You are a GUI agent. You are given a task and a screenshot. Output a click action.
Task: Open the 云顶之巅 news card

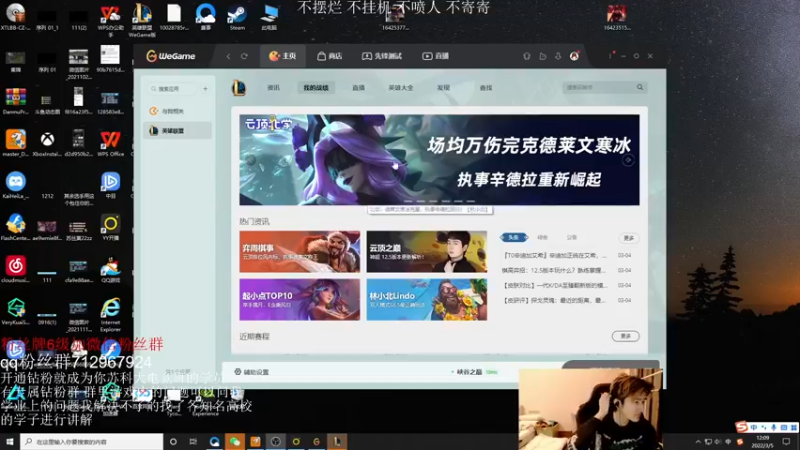427,252
